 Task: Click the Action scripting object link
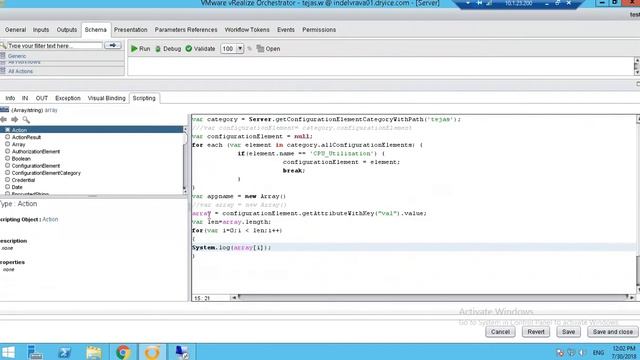50,219
